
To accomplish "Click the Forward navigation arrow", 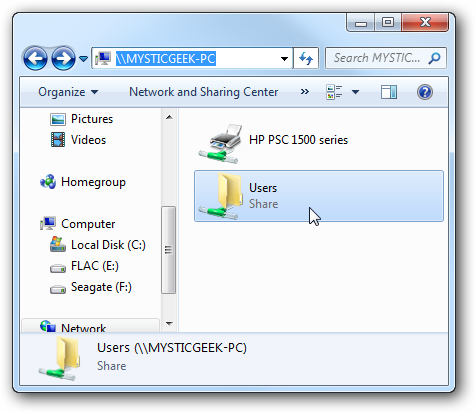I will 63,59.
